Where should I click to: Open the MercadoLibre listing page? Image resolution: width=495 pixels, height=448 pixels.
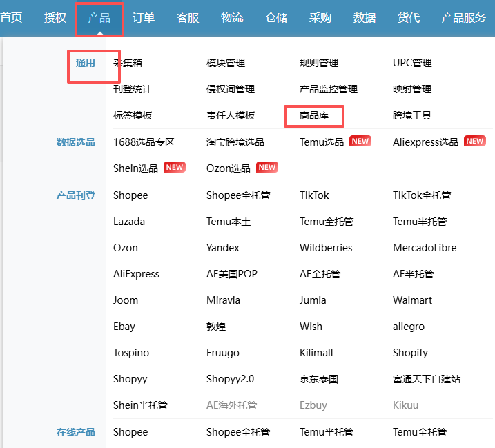click(425, 248)
